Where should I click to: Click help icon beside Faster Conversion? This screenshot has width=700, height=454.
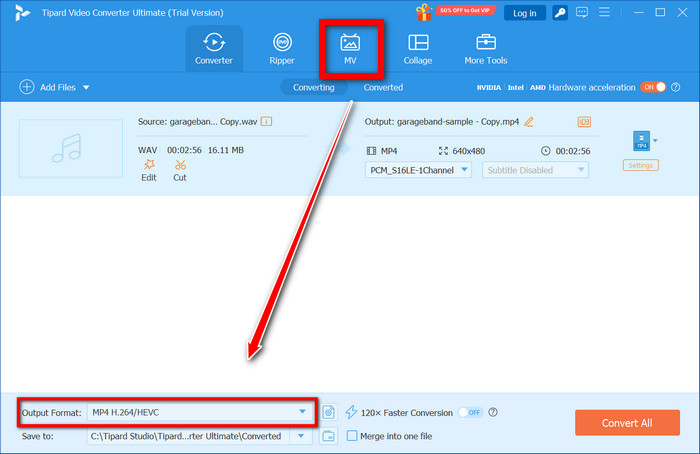[x=493, y=412]
